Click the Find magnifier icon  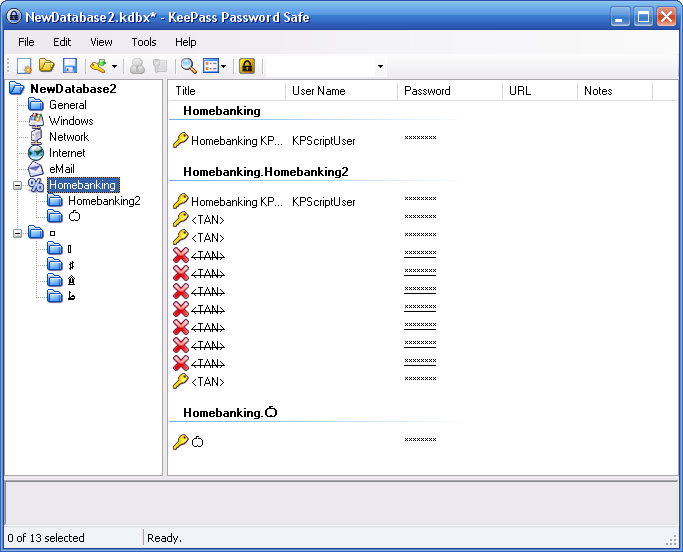(x=187, y=66)
